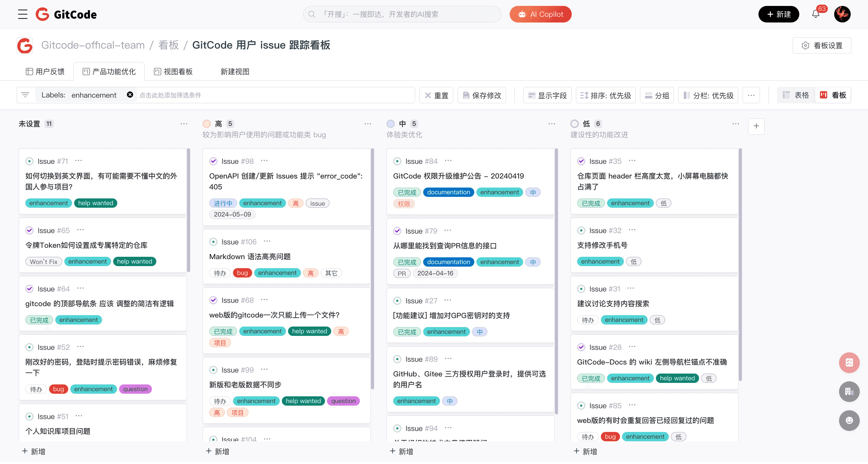Open the toolbar more options ellipsis
The width and height of the screenshot is (868, 464).
point(751,95)
